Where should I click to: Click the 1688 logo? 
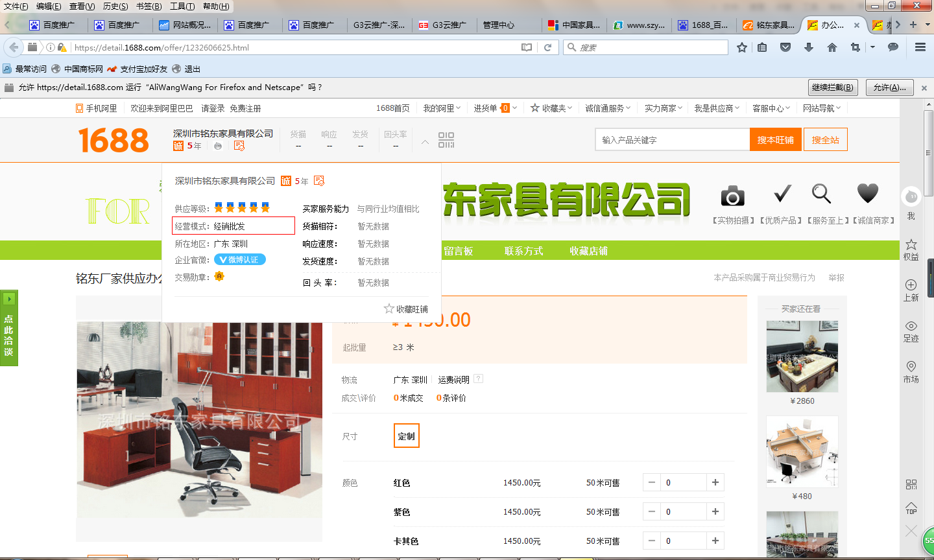[x=114, y=141]
